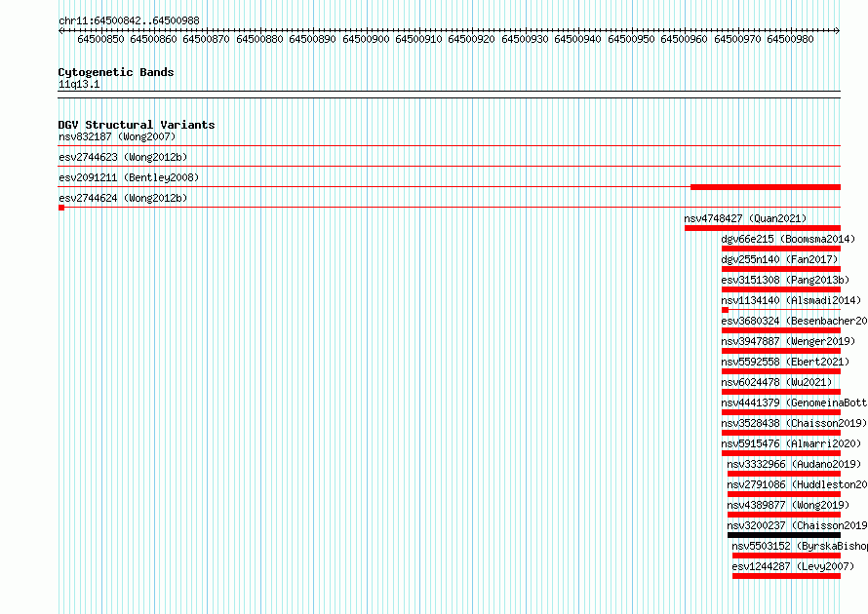Click ruler position 64500900

(x=366, y=39)
